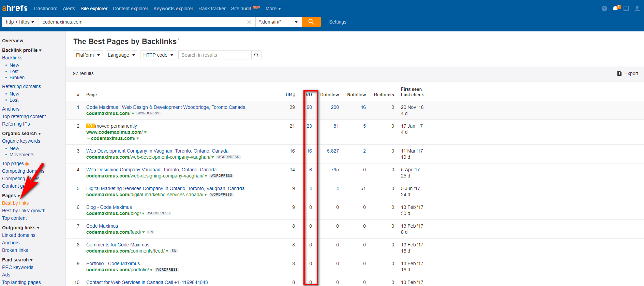Open PPC keywords in sidebar
644x286 pixels.
18,267
